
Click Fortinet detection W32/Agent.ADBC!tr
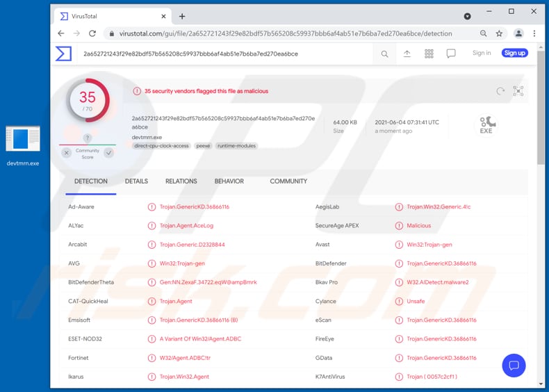click(x=185, y=358)
